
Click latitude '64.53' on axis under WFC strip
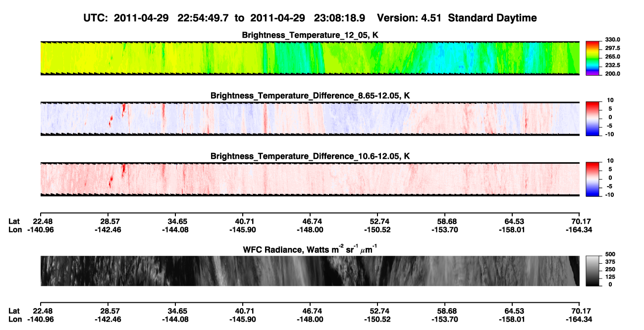pos(513,311)
